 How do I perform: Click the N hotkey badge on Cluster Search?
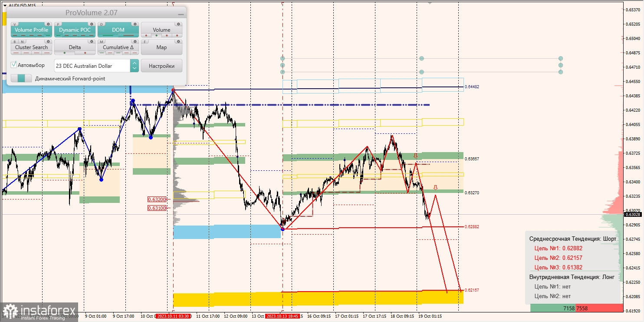coord(22,42)
